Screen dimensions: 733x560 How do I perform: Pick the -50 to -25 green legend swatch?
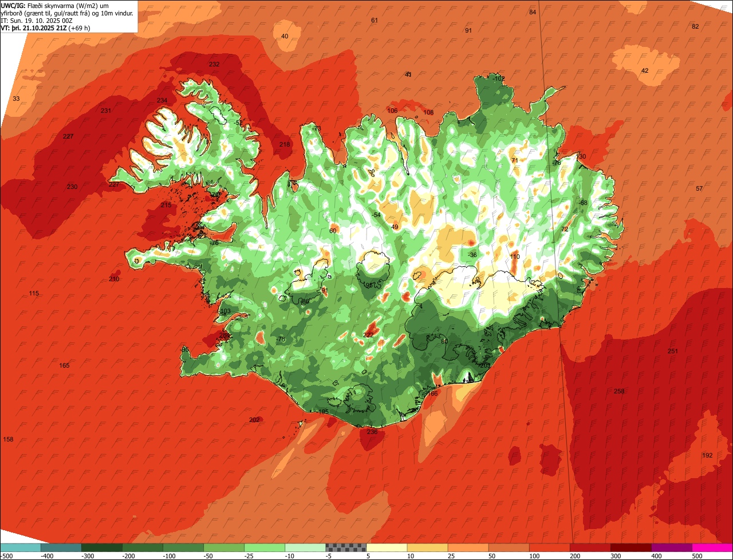(x=224, y=547)
